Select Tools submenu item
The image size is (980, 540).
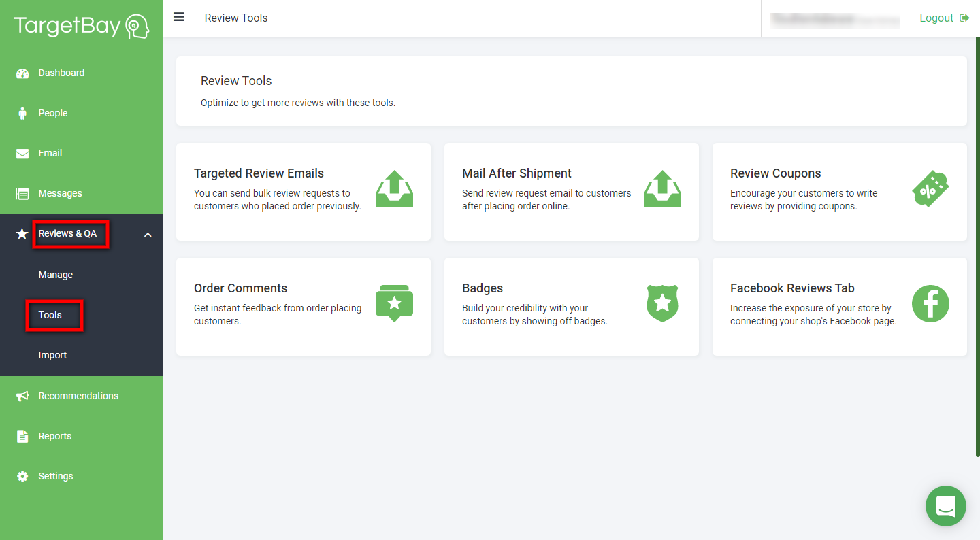pyautogui.click(x=50, y=315)
